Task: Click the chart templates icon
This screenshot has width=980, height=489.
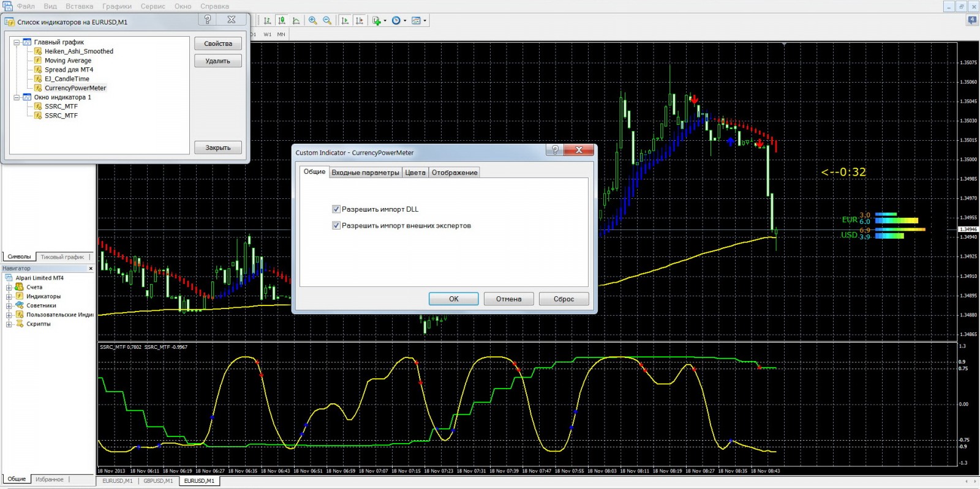Action: click(x=417, y=20)
